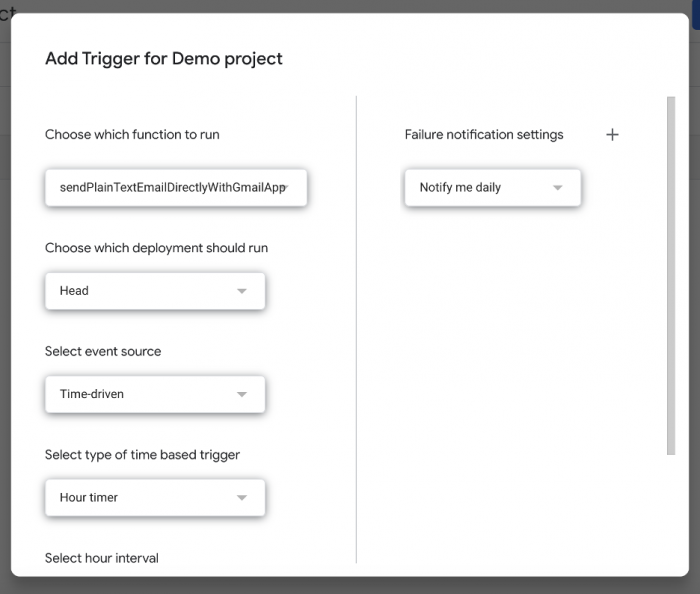Click the Choose which function to run label
Screen dimensions: 700x594
(x=132, y=135)
